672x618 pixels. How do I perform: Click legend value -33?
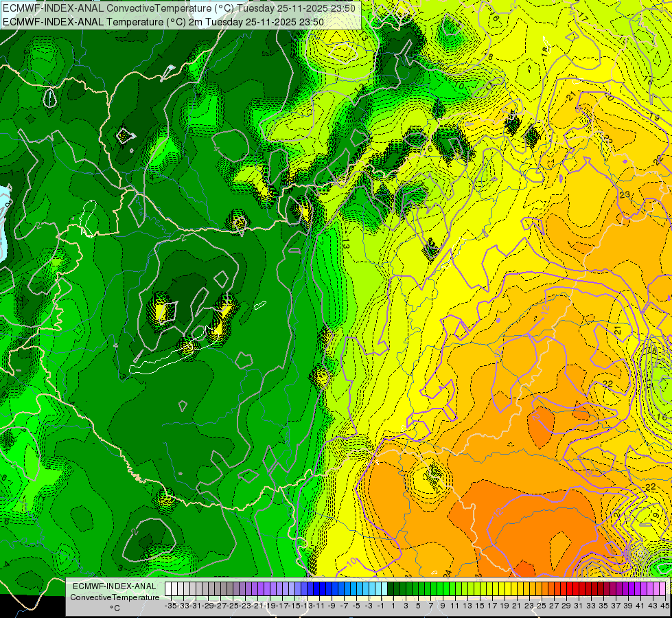click(x=183, y=606)
